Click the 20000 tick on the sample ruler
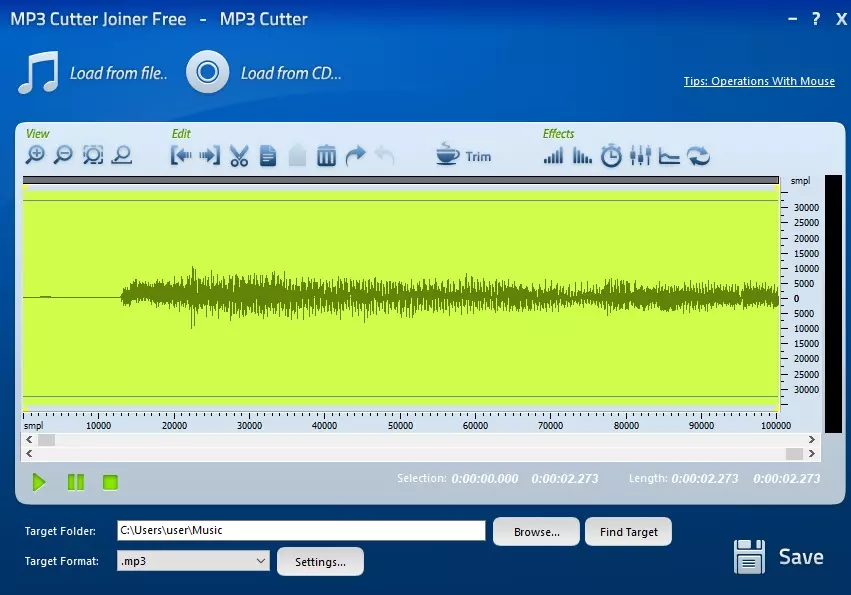Screen dimensions: 851x595 coord(174,426)
